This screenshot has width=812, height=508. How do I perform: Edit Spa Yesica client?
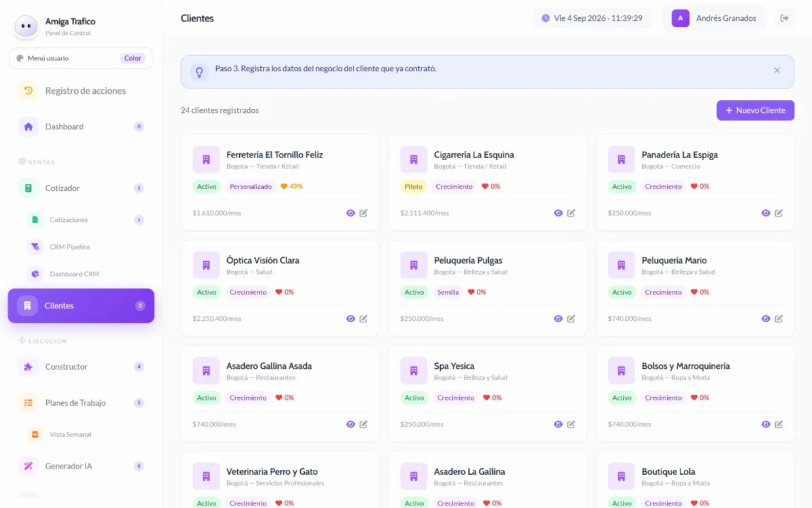click(x=571, y=424)
